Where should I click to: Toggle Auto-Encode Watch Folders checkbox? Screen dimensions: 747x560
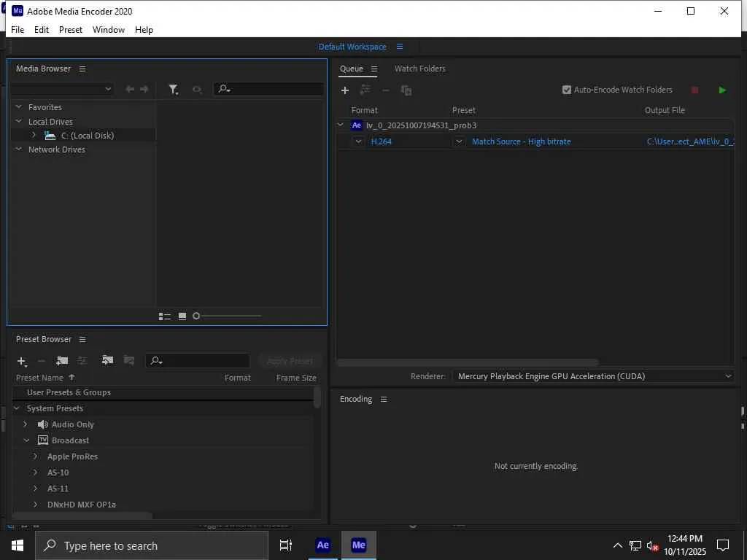coord(566,90)
